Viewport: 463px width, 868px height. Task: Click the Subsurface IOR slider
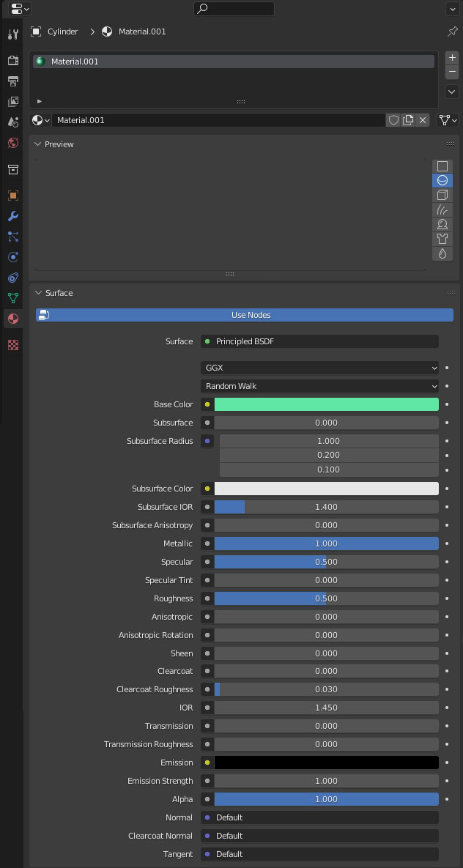click(x=326, y=507)
